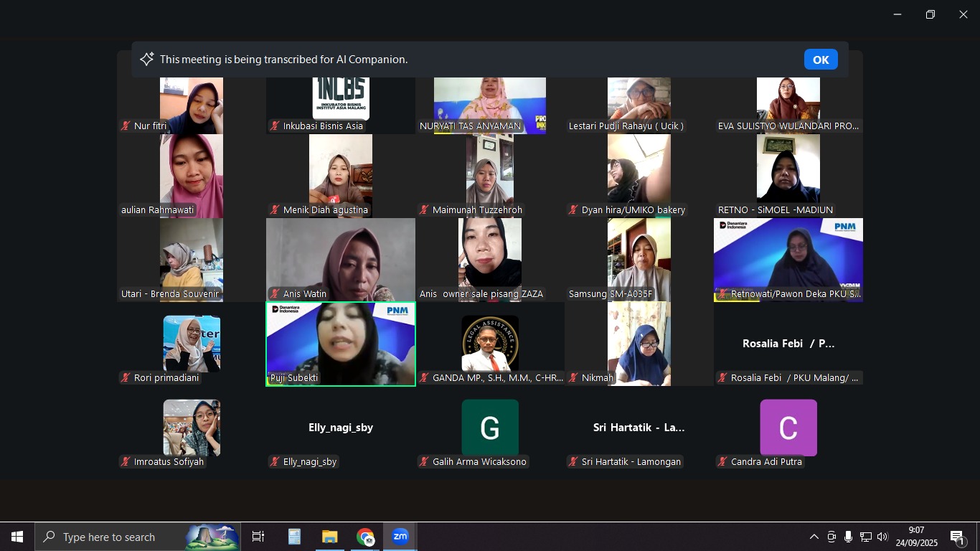Image resolution: width=980 pixels, height=551 pixels.
Task: Open the volume control in system tray
Action: pos(882,537)
